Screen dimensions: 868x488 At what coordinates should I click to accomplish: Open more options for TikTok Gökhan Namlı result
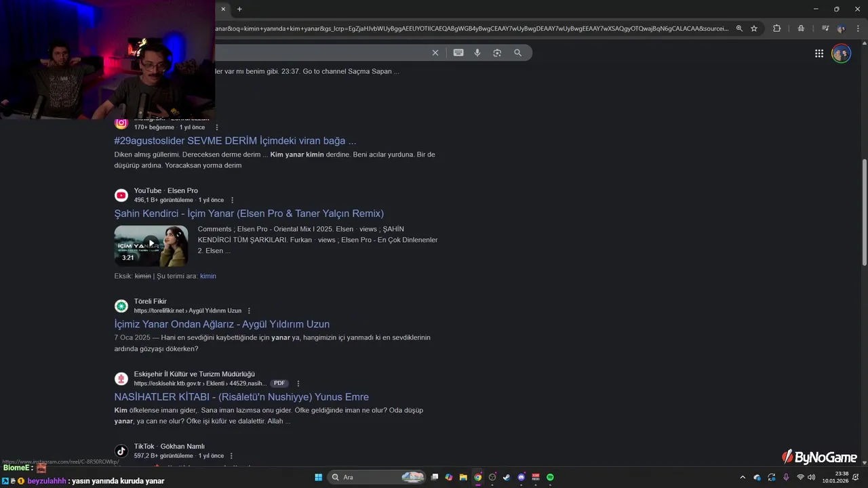(x=231, y=456)
